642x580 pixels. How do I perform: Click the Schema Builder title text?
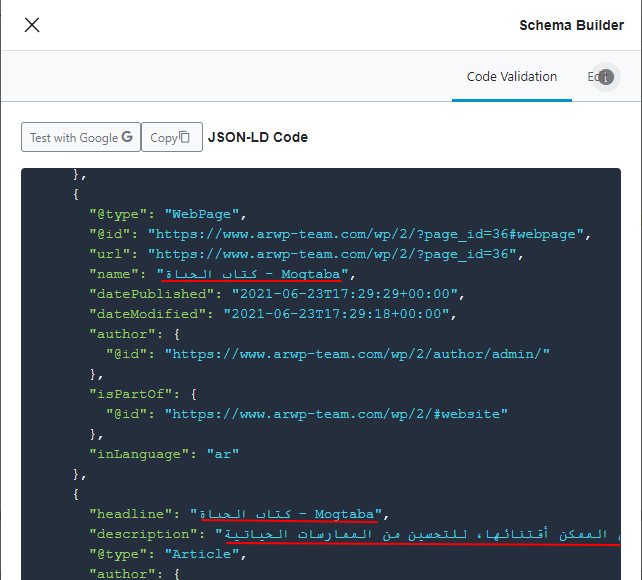click(571, 25)
